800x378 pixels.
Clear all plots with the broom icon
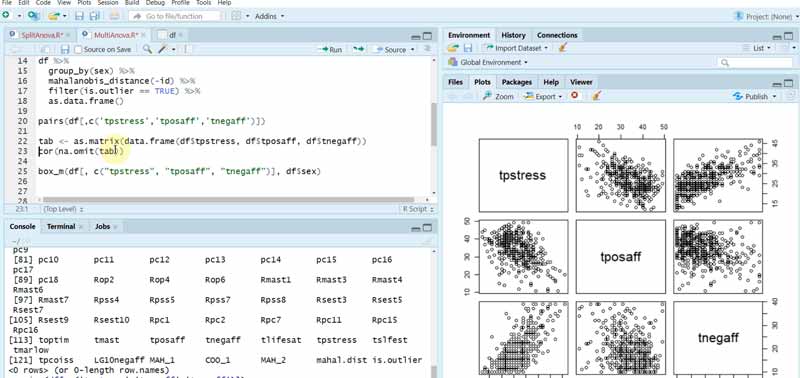(596, 96)
